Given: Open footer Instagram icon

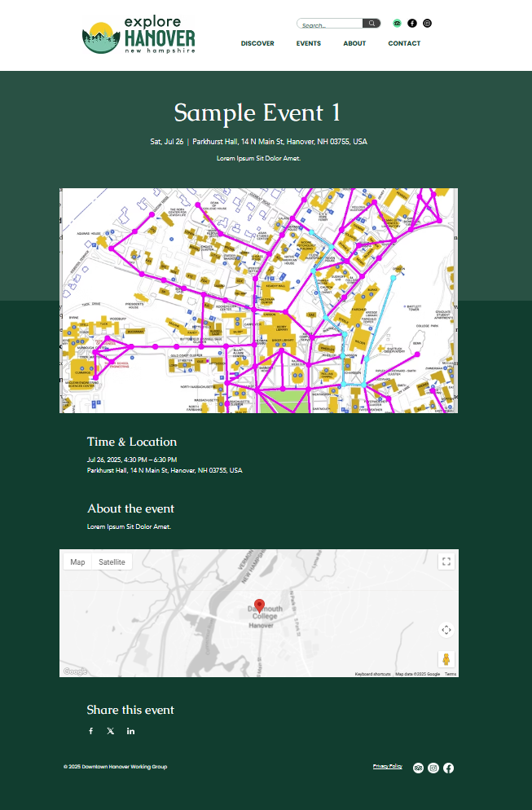Looking at the screenshot, I should point(433,768).
